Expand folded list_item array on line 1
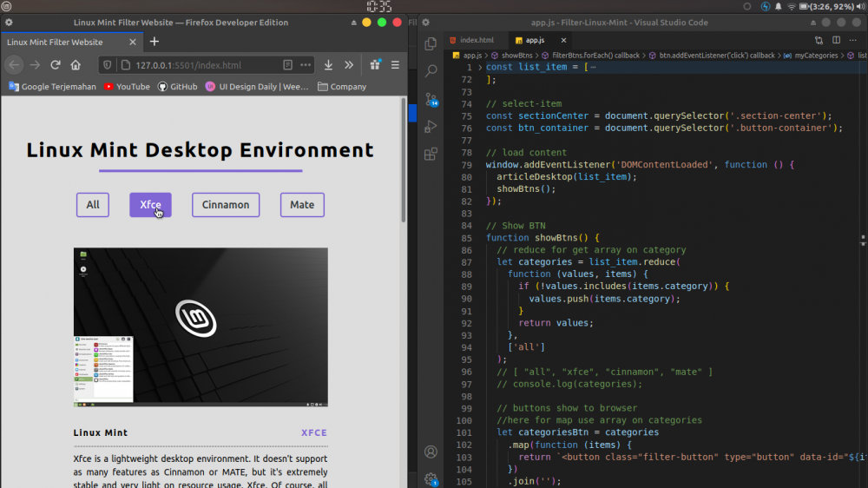Viewport: 868px width, 488px height. click(480, 67)
